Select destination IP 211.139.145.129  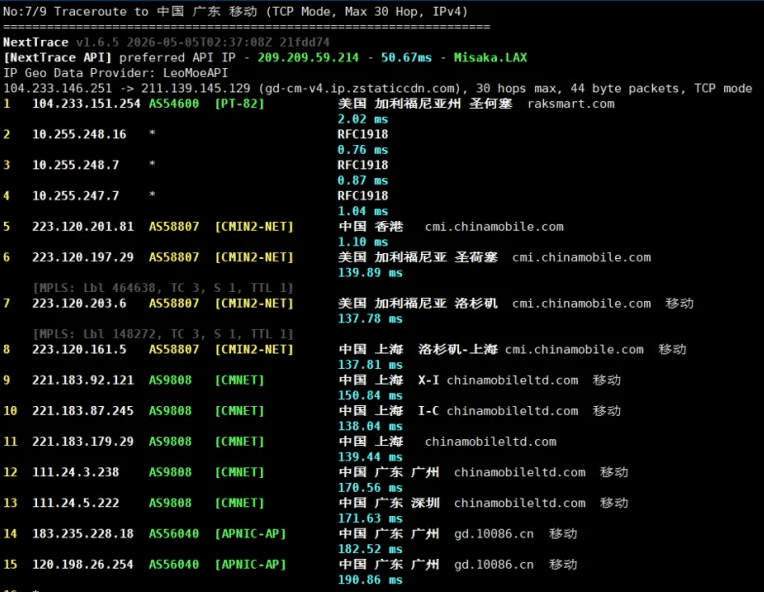click(x=195, y=89)
